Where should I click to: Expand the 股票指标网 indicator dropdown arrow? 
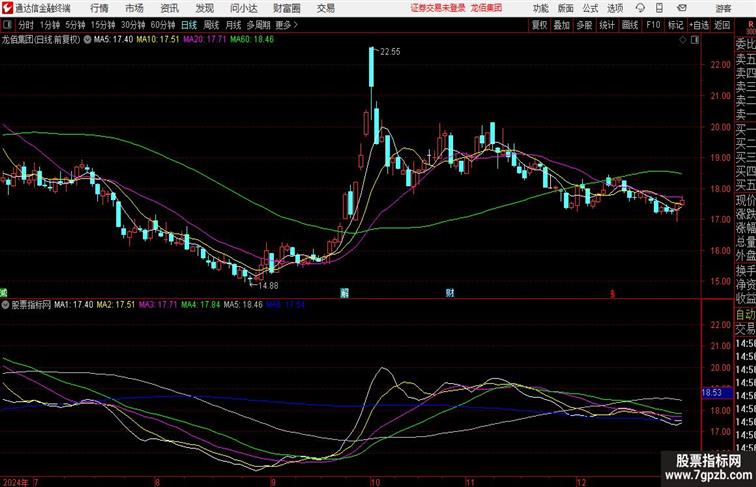(x=6, y=305)
